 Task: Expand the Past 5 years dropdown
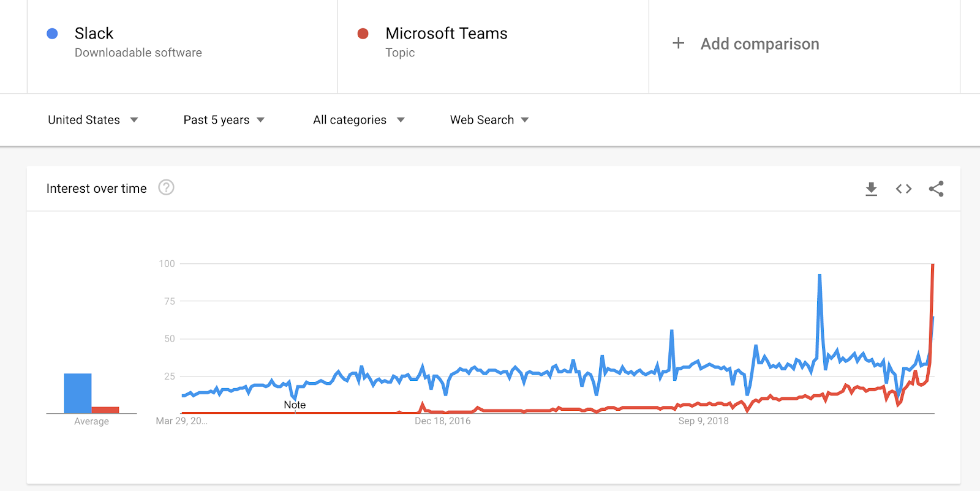click(x=224, y=120)
